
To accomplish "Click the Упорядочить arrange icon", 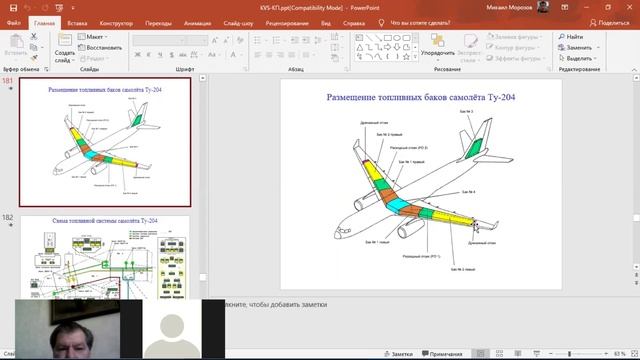I will [x=438, y=40].
